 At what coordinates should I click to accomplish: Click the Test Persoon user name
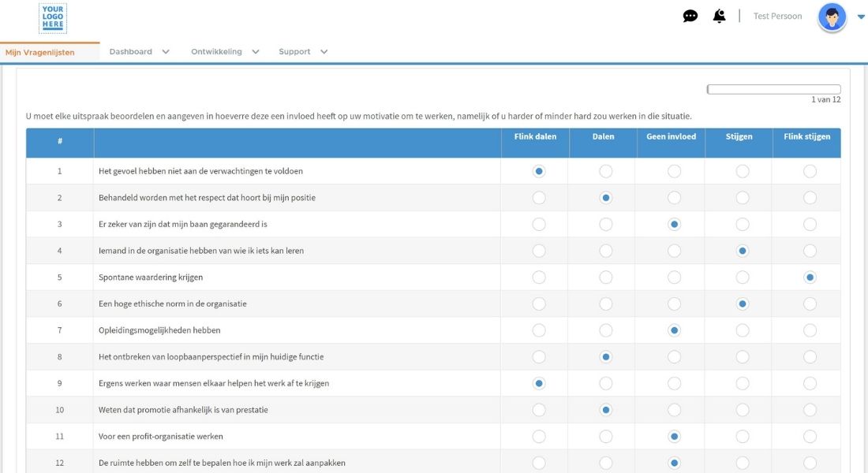(777, 17)
